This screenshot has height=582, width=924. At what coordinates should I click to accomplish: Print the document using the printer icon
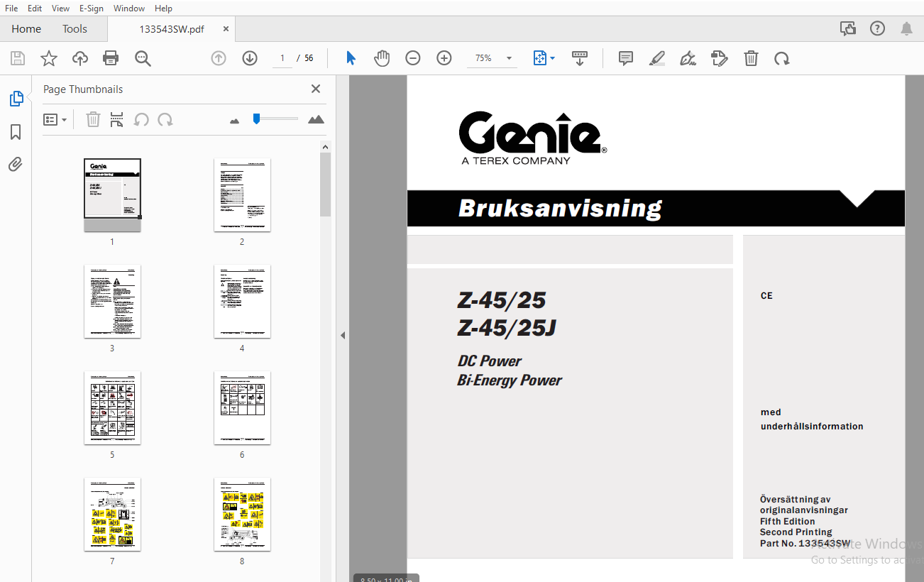pos(111,58)
